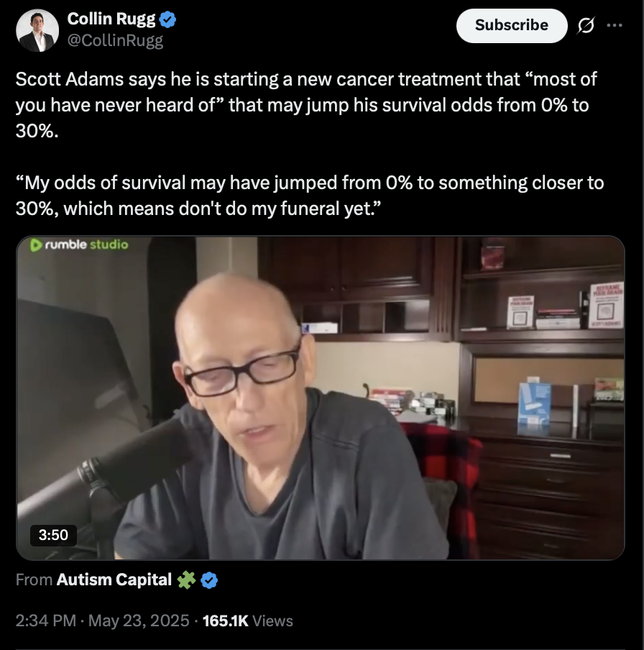Click Autism Capital's verified badge

coord(209,580)
